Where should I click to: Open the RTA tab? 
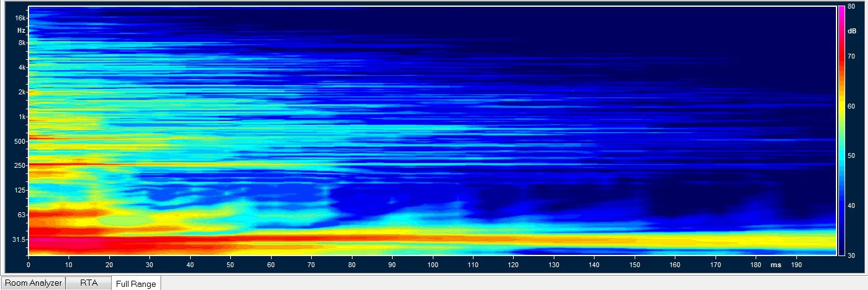point(89,283)
